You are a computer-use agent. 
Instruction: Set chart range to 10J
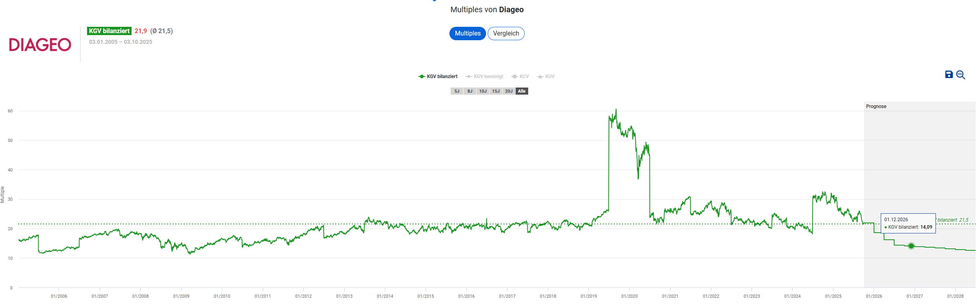click(483, 91)
